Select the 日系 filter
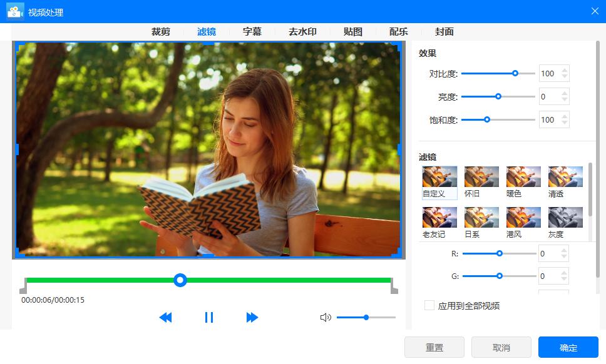Image resolution: width=606 pixels, height=364 pixels. click(x=481, y=217)
